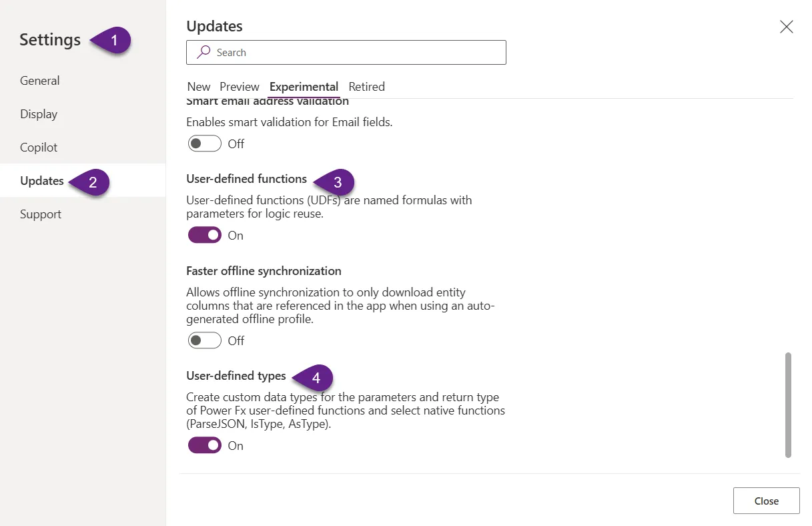Switch to the New tab
The image size is (812, 526).
point(199,87)
